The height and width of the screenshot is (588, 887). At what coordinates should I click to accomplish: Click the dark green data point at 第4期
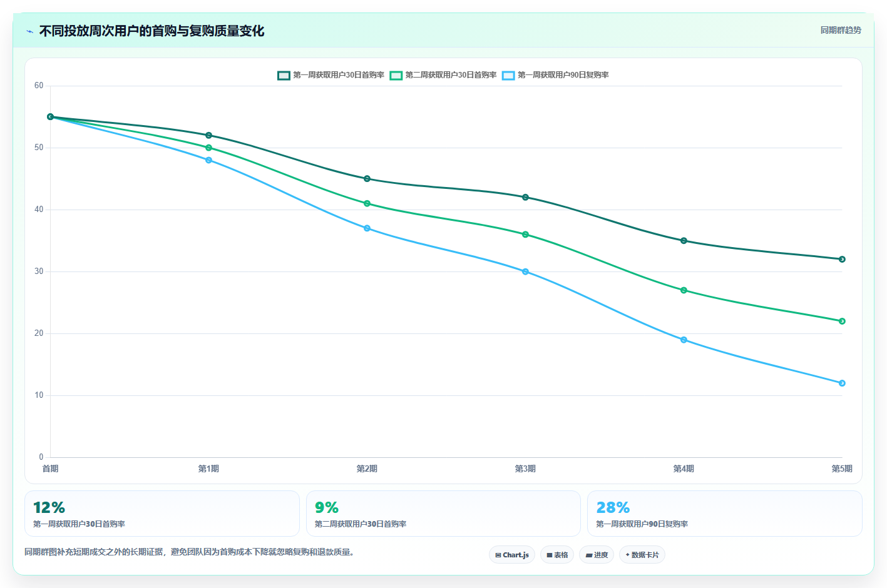click(x=684, y=241)
